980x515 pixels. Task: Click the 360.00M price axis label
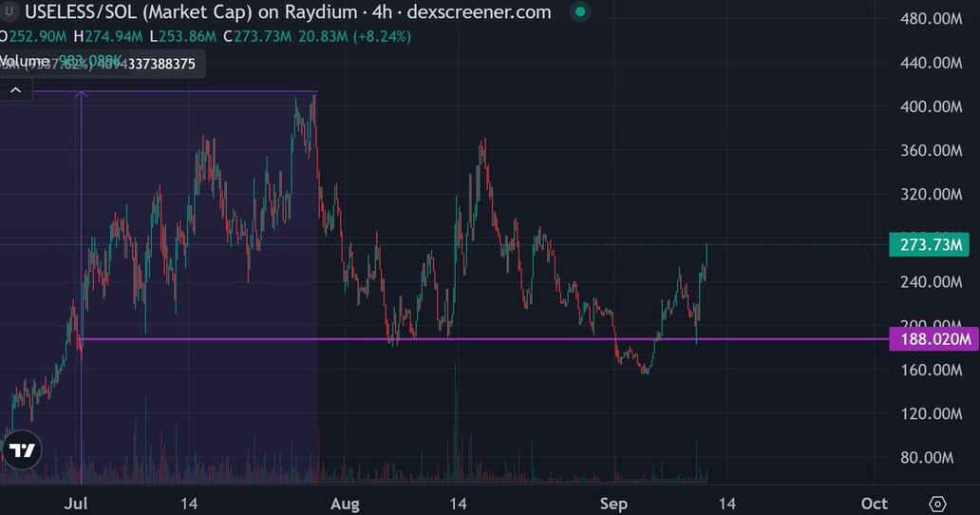(x=932, y=150)
